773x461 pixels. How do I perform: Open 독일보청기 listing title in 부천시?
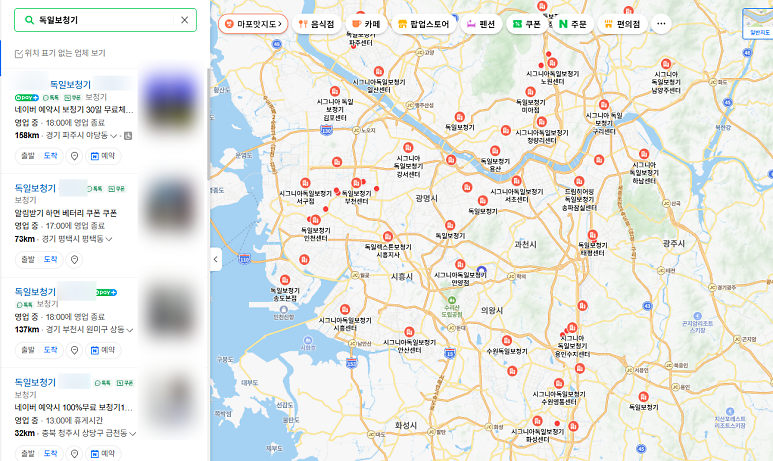35,291
